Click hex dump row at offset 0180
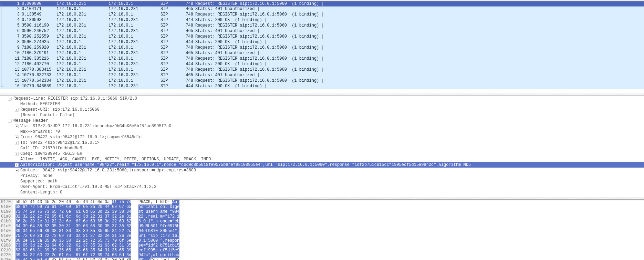Image resolution: width=644 pixels, height=260 pixels. pyautogui.click(x=90, y=207)
